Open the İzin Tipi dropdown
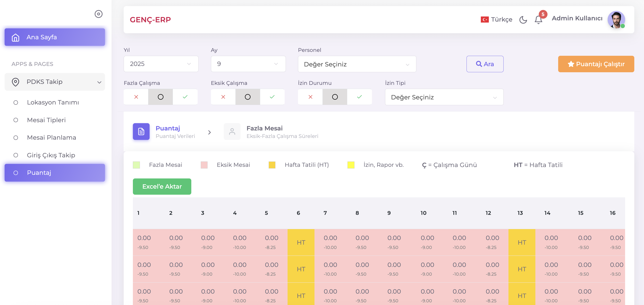This screenshot has width=644, height=305. pyautogui.click(x=444, y=97)
